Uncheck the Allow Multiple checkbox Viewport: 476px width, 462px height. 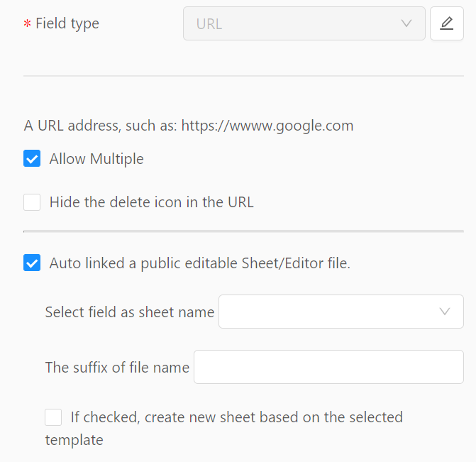coord(32,158)
